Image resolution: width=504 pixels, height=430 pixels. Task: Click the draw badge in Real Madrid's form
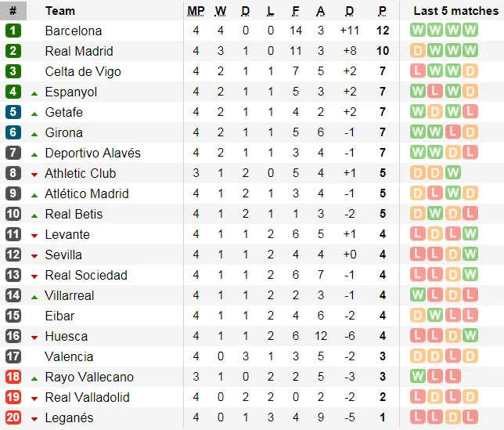click(x=418, y=51)
